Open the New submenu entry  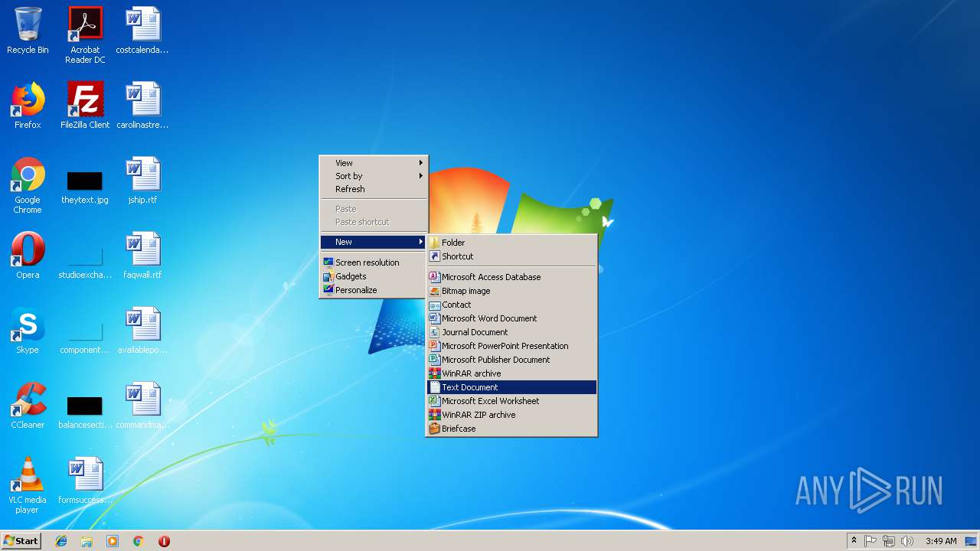click(374, 242)
